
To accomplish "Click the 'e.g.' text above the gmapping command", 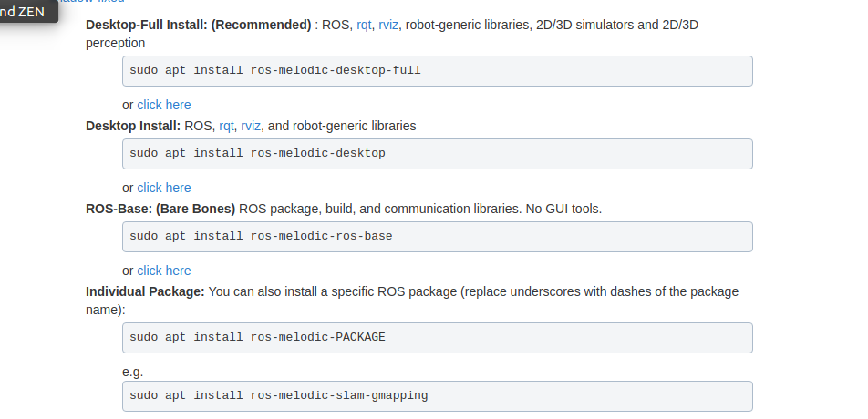I will pos(133,372).
